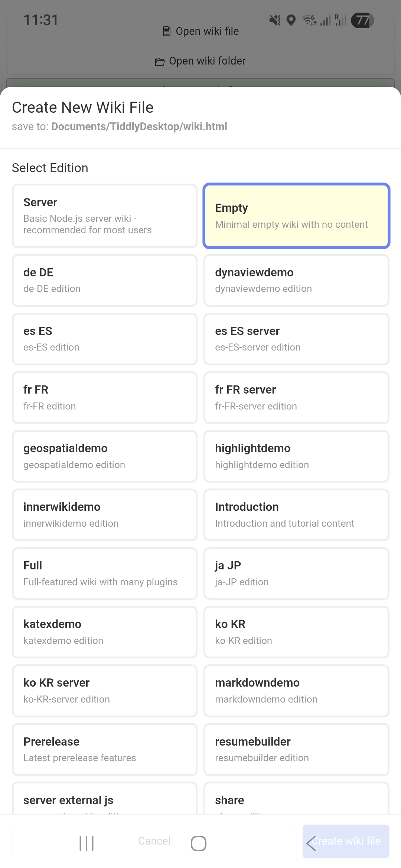Viewport: 401px width, 868px height.
Task: Select the geospatialdemo edition
Action: point(104,456)
